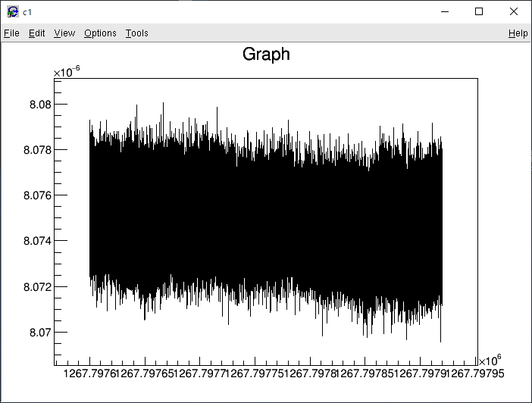532x403 pixels.
Task: Close the c1 canvas window
Action: click(x=514, y=11)
